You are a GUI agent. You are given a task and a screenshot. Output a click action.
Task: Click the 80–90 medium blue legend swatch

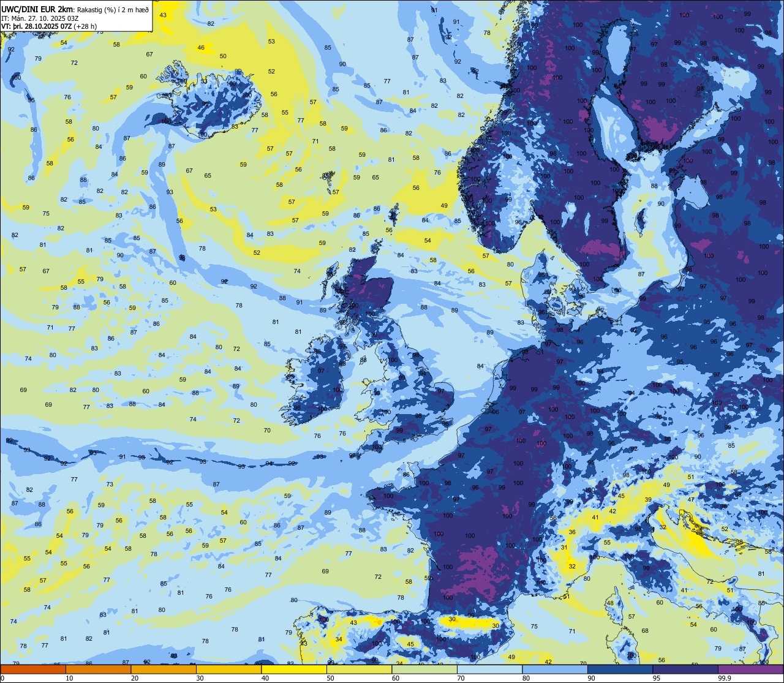[x=555, y=669]
